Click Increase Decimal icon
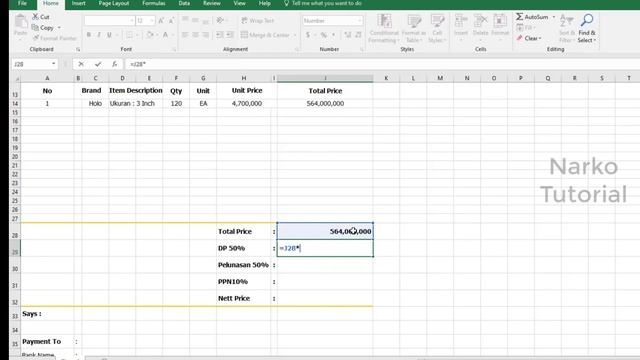 click(348, 35)
